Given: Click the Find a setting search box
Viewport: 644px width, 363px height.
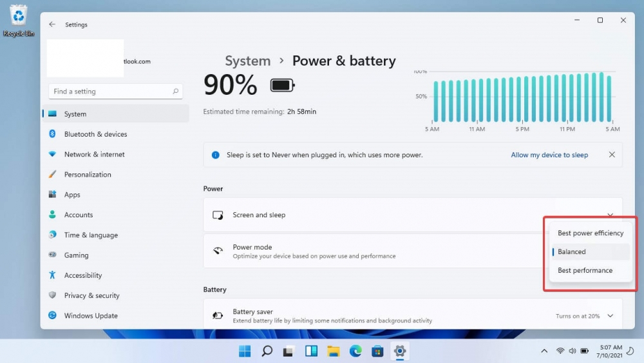Looking at the screenshot, I should pyautogui.click(x=109, y=92).
